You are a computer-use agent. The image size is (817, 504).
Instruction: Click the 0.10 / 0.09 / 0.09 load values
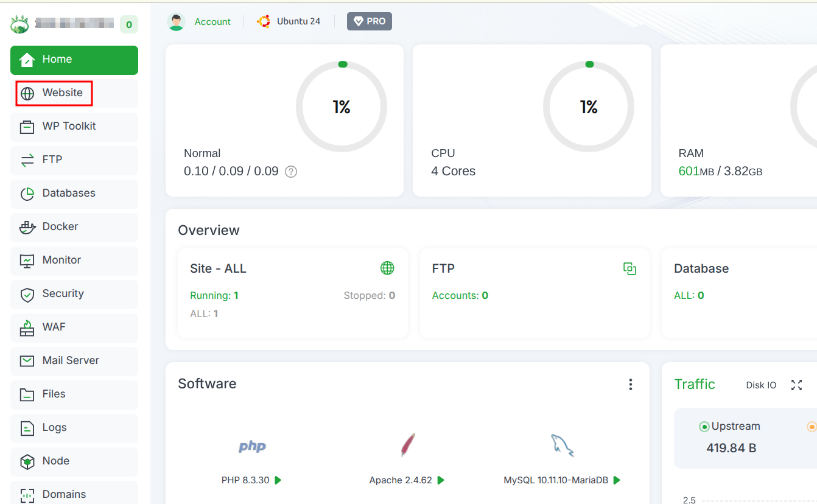coord(231,172)
